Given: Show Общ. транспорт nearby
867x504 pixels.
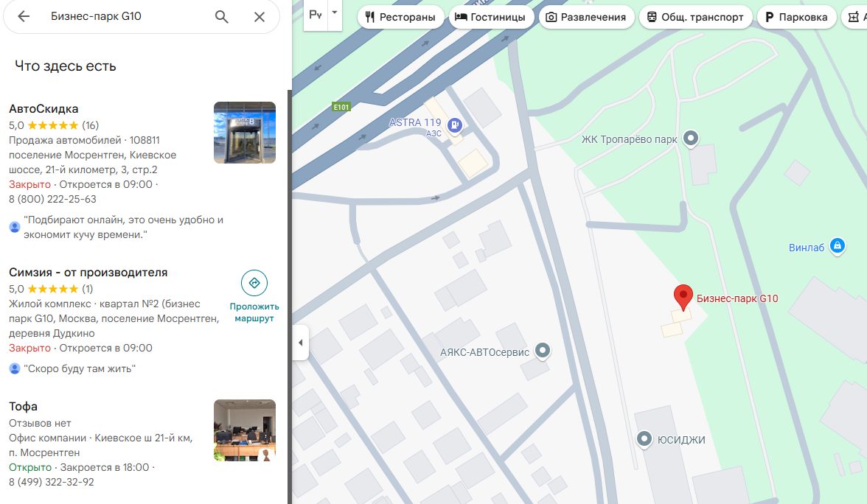Looking at the screenshot, I should point(696,17).
